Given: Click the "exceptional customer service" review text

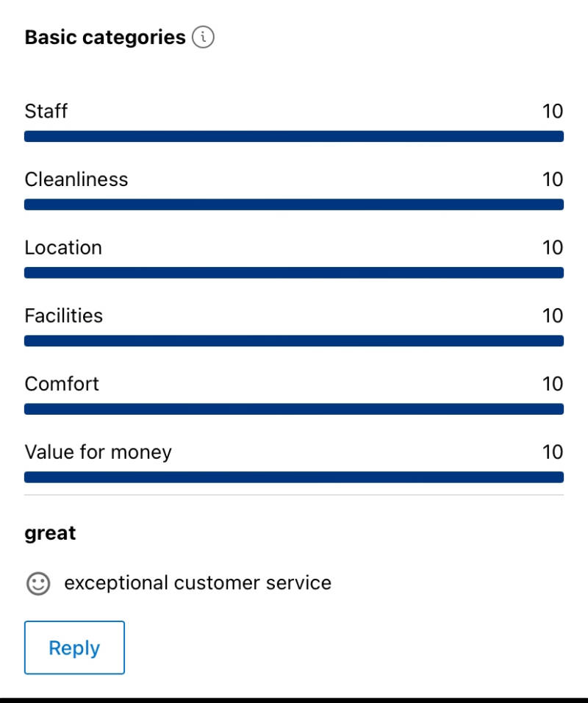Looking at the screenshot, I should coord(198,583).
